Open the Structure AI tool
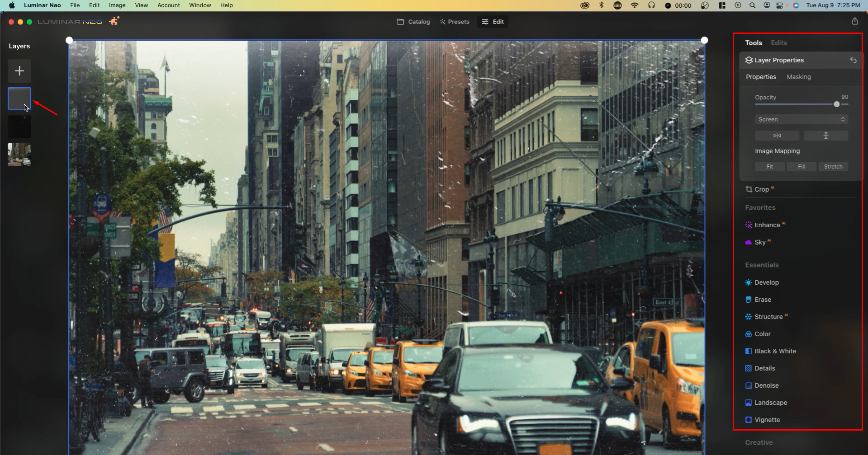 767,317
